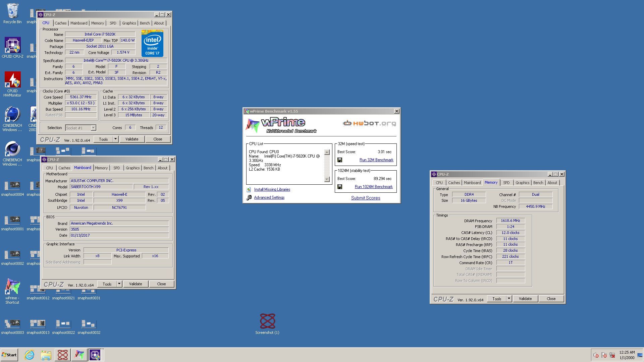Click the Intel Core i7 logo
The height and width of the screenshot is (362, 644).
(152, 44)
